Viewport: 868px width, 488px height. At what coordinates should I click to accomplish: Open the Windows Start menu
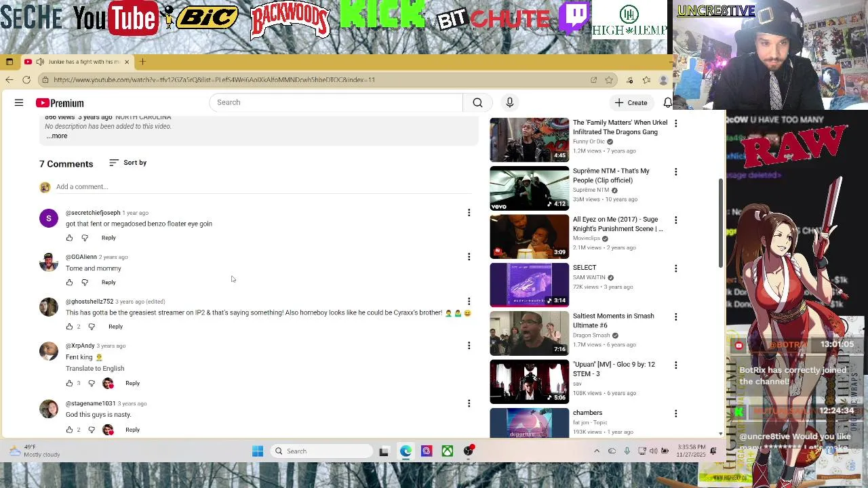click(x=258, y=451)
